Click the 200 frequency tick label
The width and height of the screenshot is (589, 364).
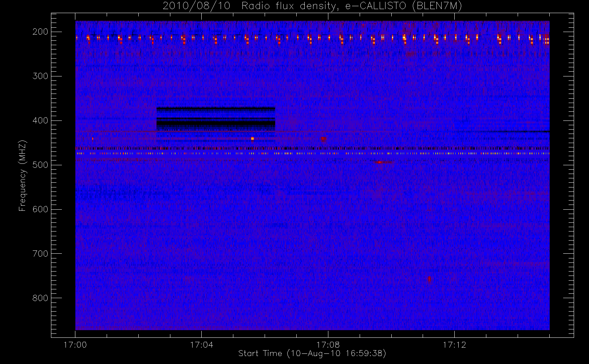[x=40, y=32]
